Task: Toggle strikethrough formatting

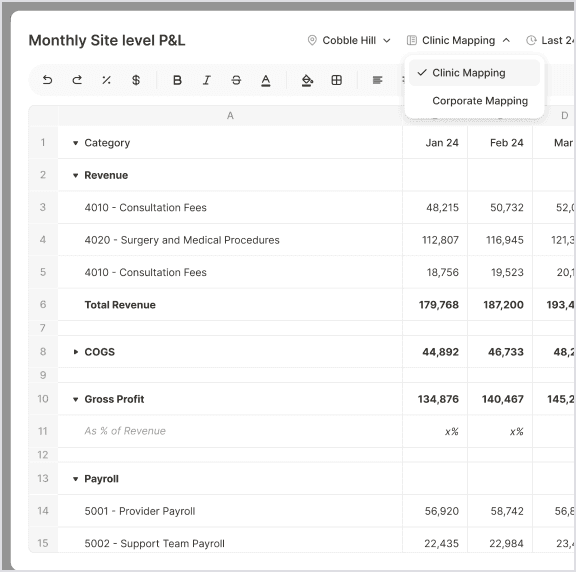Action: point(236,80)
